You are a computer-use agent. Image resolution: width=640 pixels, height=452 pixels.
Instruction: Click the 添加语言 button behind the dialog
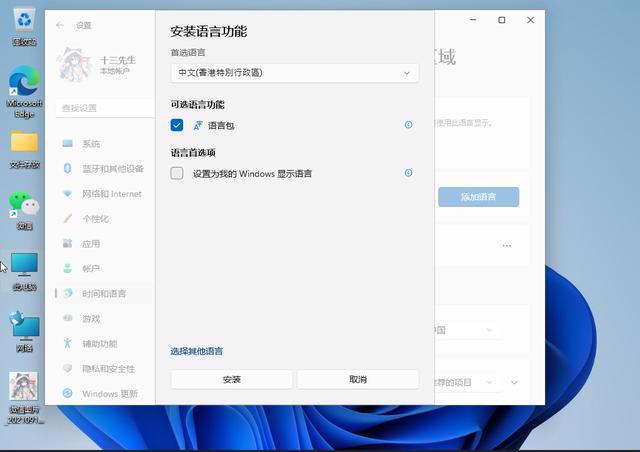coord(478,197)
